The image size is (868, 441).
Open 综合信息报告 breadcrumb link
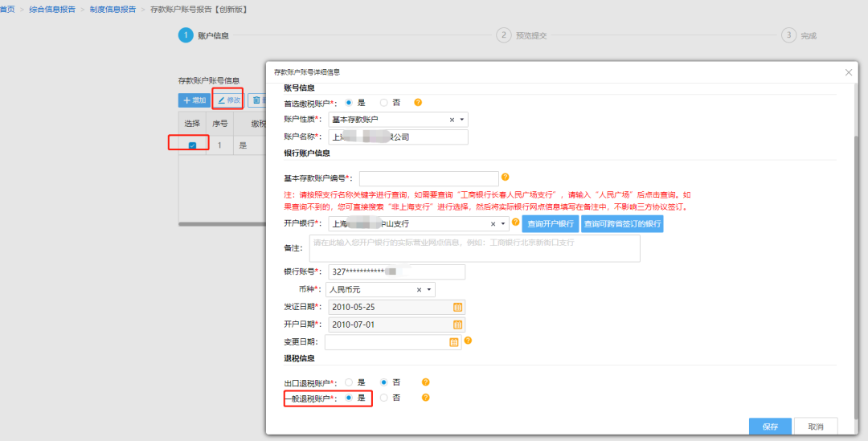52,10
